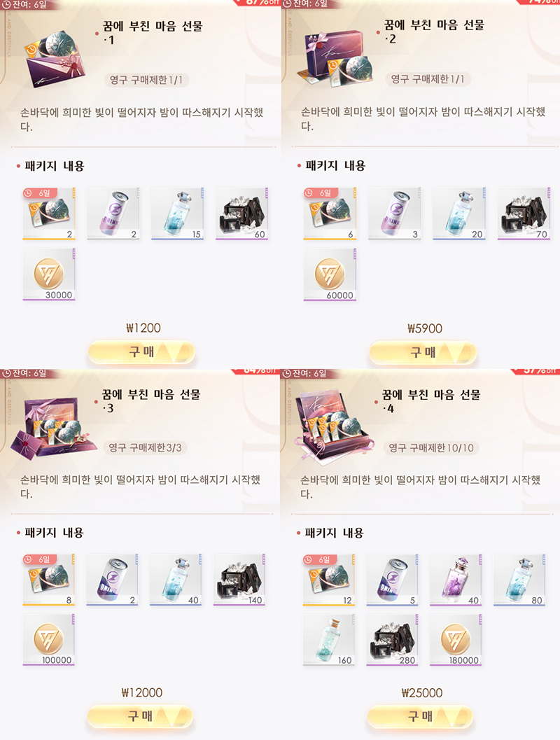Tap the 180000 gold coin icon
Image resolution: width=560 pixels, height=740 pixels.
tap(456, 639)
